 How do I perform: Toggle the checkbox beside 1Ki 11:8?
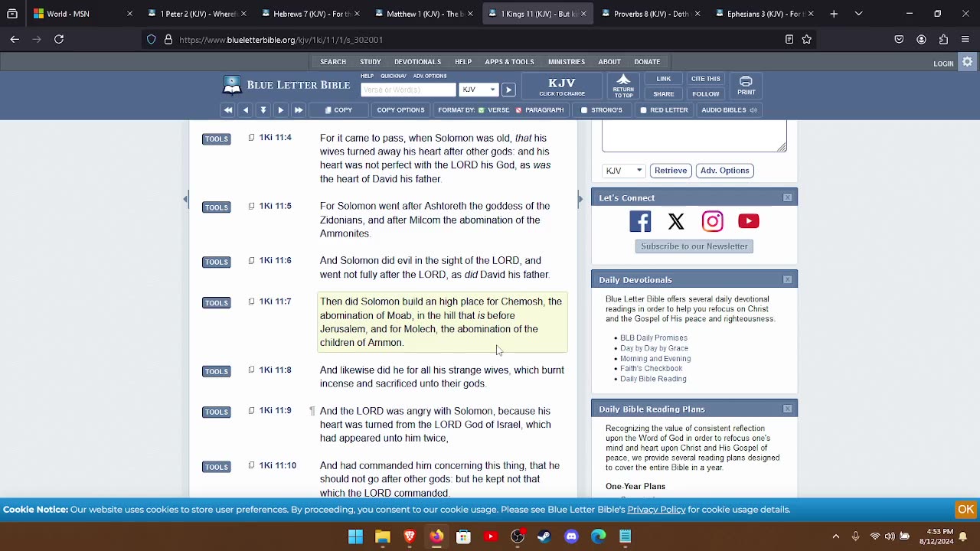251,370
